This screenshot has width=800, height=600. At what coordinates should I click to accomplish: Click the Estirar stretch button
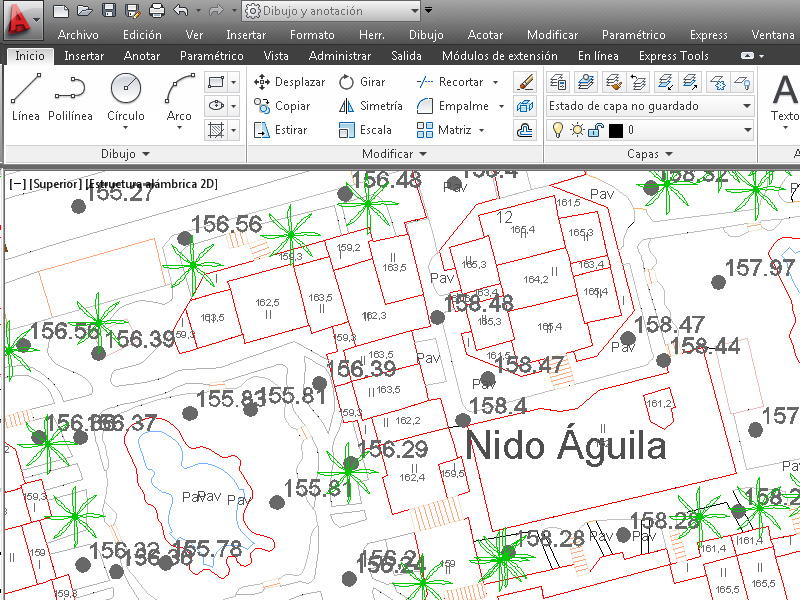pos(281,130)
